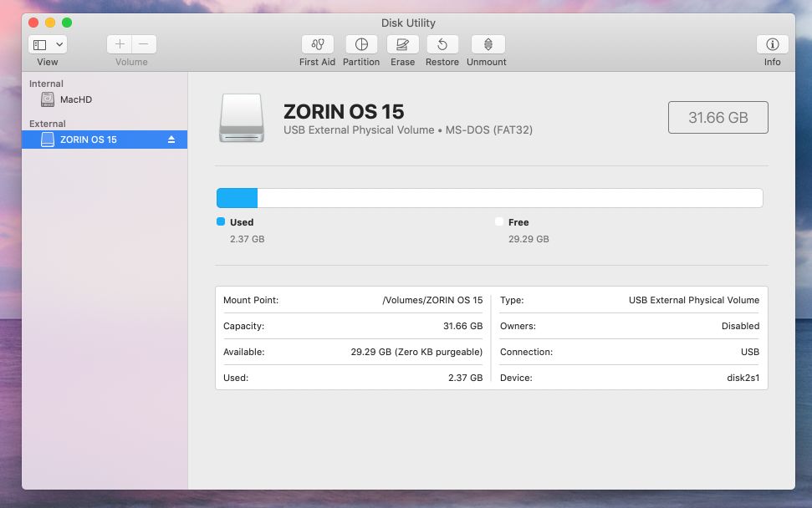This screenshot has width=812, height=508.
Task: Click the blue used space bar segment
Action: (237, 198)
